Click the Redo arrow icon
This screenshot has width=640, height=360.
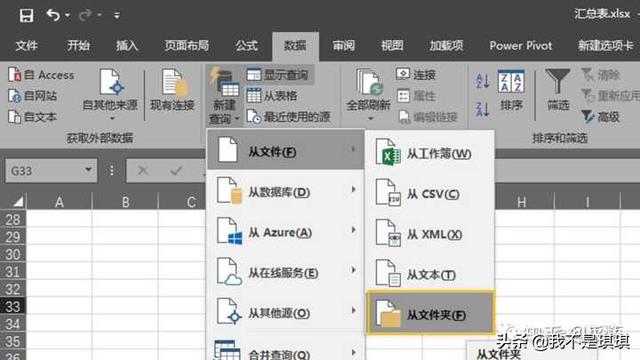pos(85,15)
